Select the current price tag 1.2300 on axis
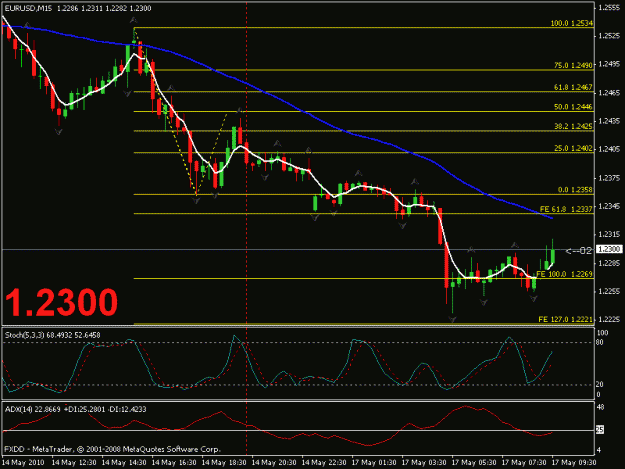625x469 pixels. [609, 249]
